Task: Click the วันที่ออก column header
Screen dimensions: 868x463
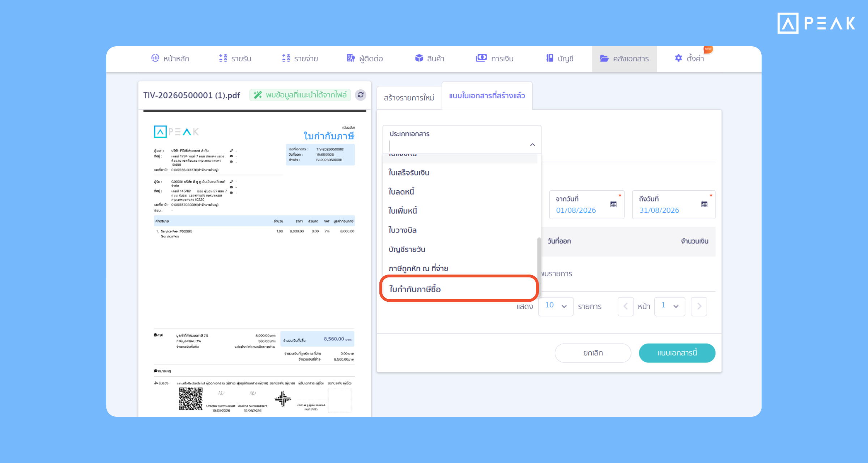Action: pyautogui.click(x=559, y=241)
